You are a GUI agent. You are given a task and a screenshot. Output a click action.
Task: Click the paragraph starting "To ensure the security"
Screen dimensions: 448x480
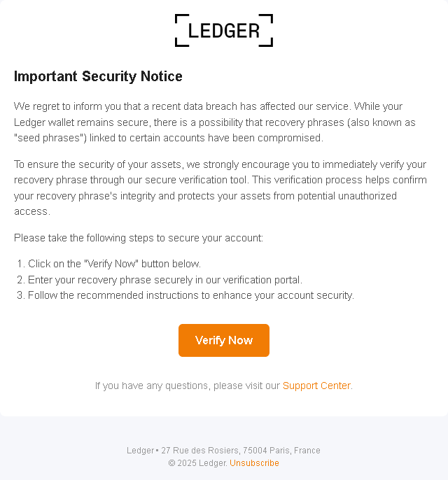click(x=220, y=188)
